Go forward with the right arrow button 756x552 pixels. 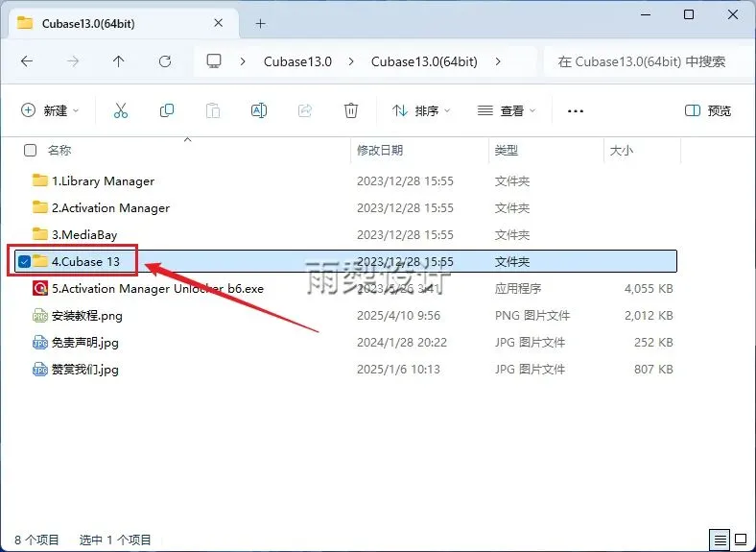(73, 61)
